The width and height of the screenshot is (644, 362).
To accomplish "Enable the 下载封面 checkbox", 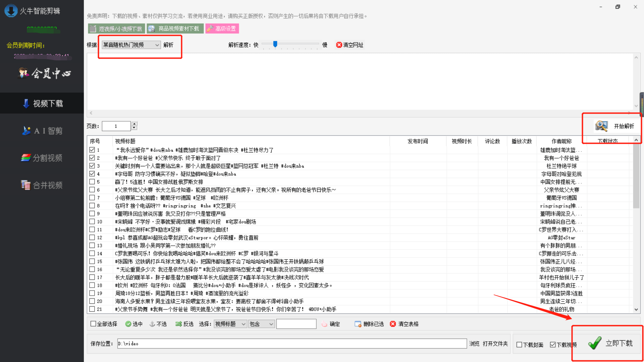I will [x=519, y=345].
